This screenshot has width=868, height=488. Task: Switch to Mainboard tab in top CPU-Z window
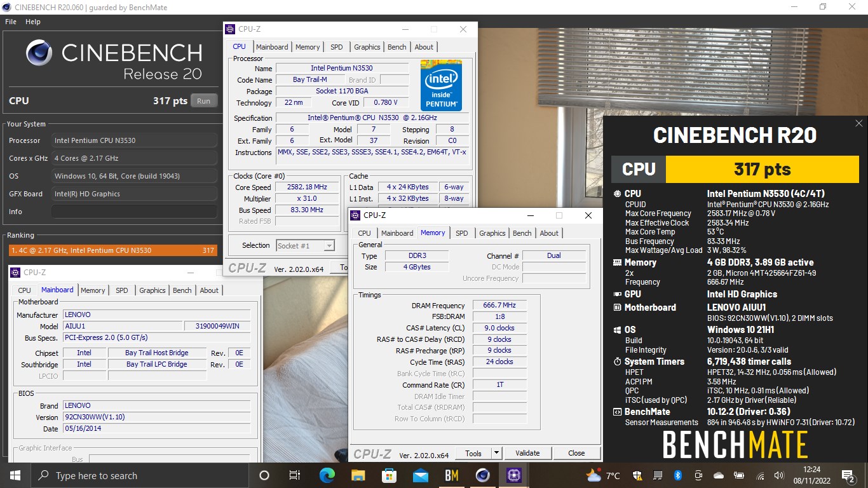pos(272,47)
